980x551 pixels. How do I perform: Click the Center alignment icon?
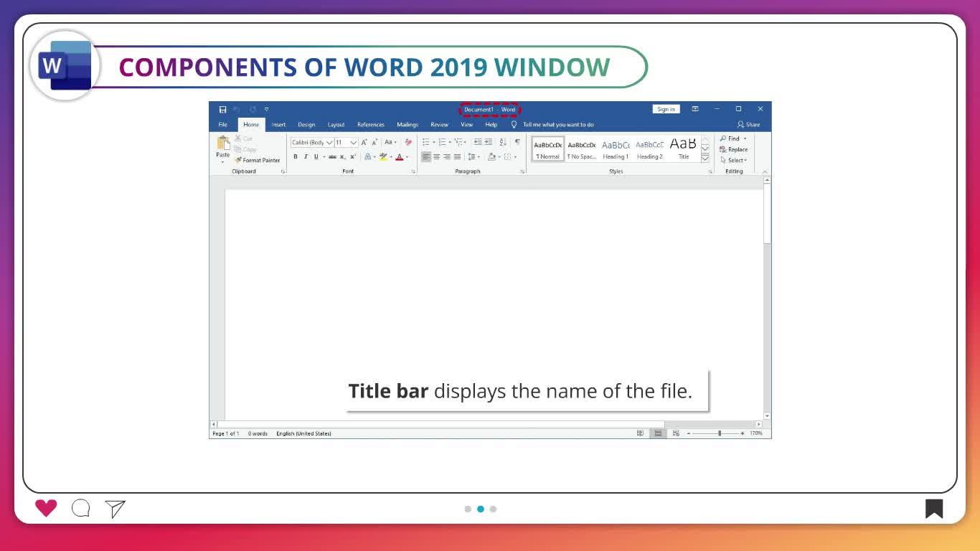coord(436,156)
